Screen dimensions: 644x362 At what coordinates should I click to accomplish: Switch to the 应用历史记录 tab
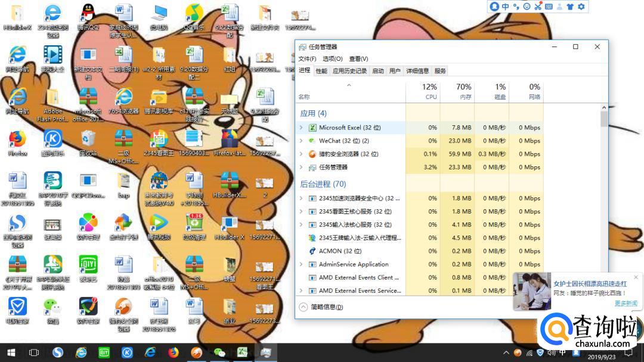click(x=349, y=71)
